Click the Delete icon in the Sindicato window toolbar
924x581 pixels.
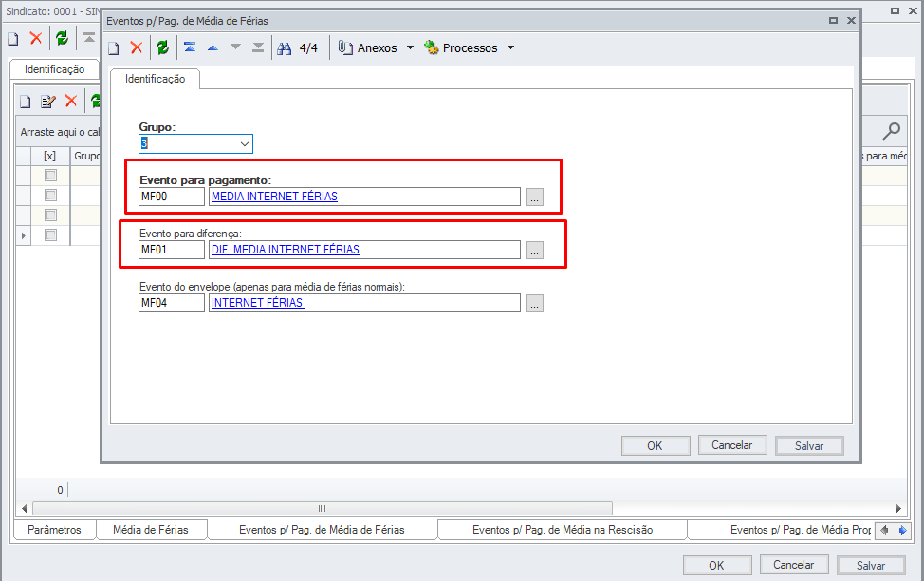[x=36, y=38]
